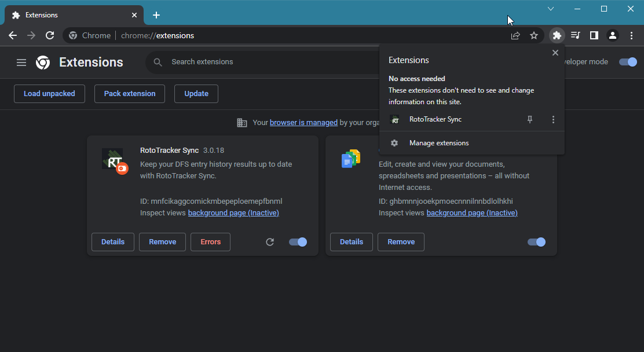Click the Extensions puzzle-piece toolbar icon
Image resolution: width=644 pixels, height=352 pixels.
tap(557, 35)
